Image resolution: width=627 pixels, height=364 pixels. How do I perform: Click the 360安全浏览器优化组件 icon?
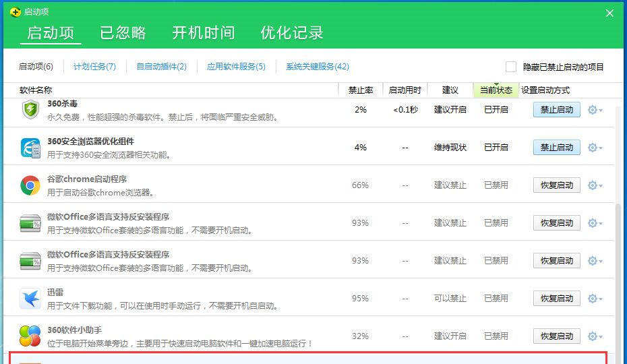tap(30, 148)
